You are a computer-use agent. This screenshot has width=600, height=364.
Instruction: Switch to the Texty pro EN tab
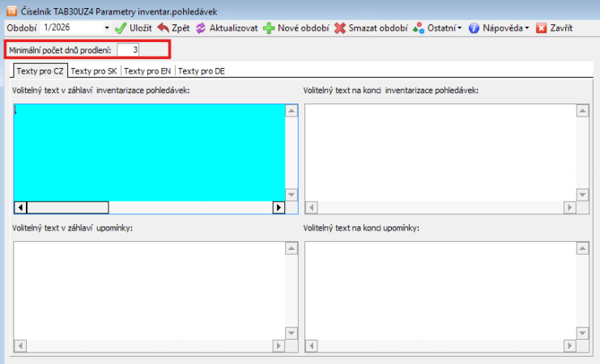click(x=147, y=71)
